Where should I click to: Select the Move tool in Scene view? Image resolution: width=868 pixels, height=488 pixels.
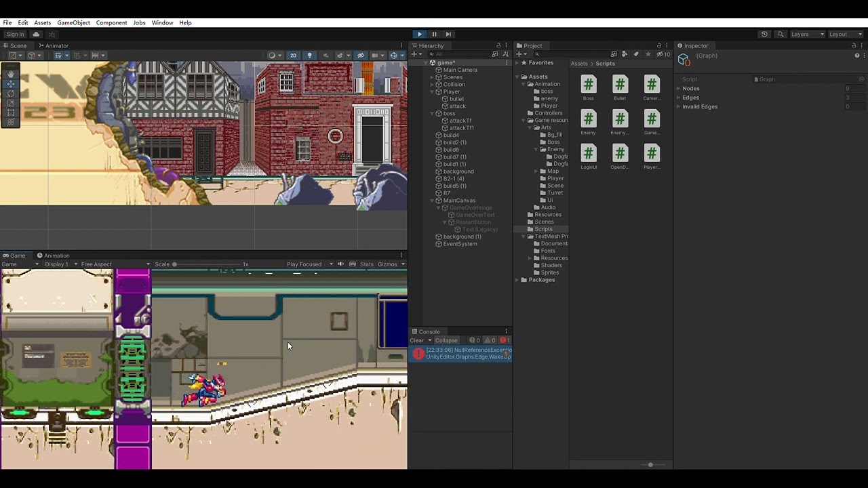coord(10,84)
